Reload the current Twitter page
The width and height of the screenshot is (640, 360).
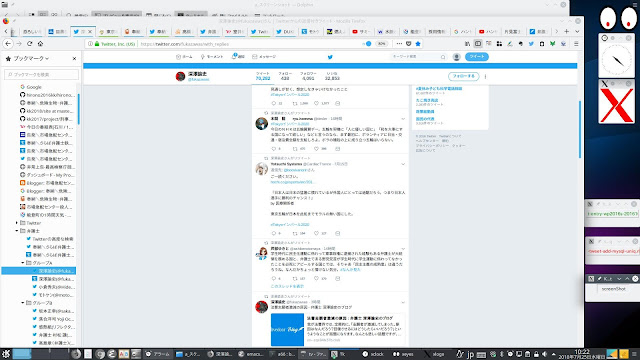(x=30, y=44)
